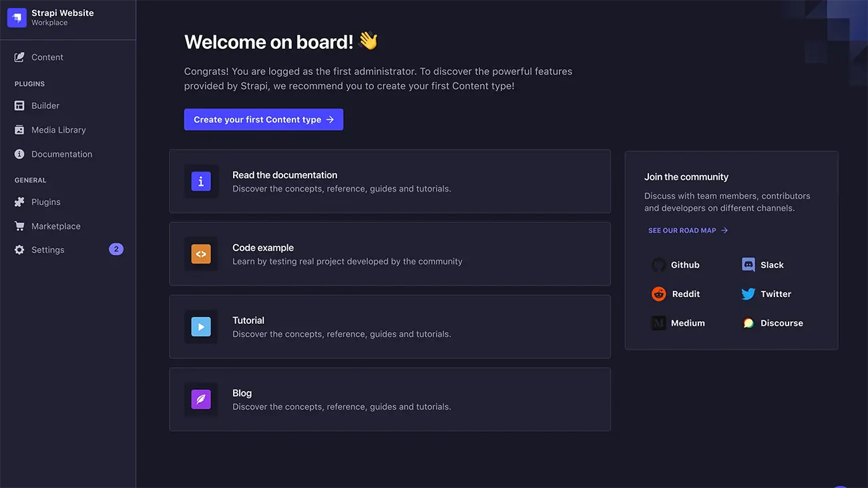Viewport: 868px width, 488px height.
Task: Click the Join the community heading
Action: click(686, 177)
